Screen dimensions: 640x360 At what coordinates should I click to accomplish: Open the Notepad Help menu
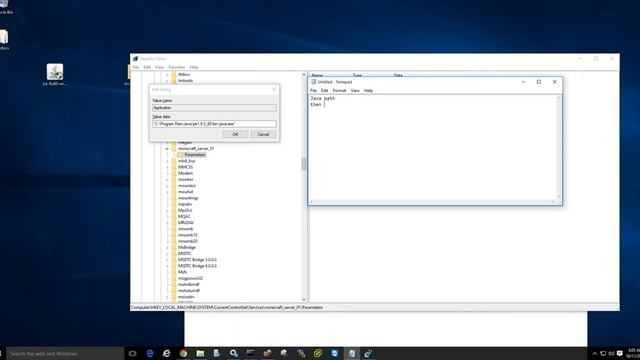point(368,91)
